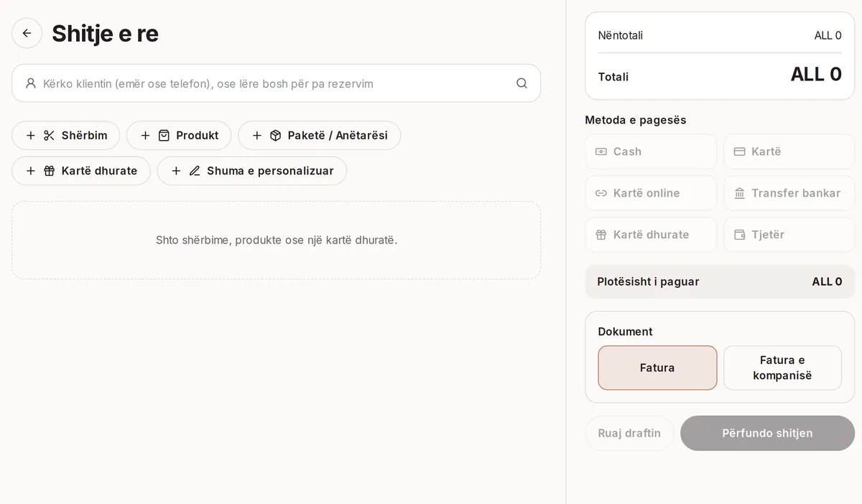
Task: Click the magnifier icon in client search
Action: 522,83
